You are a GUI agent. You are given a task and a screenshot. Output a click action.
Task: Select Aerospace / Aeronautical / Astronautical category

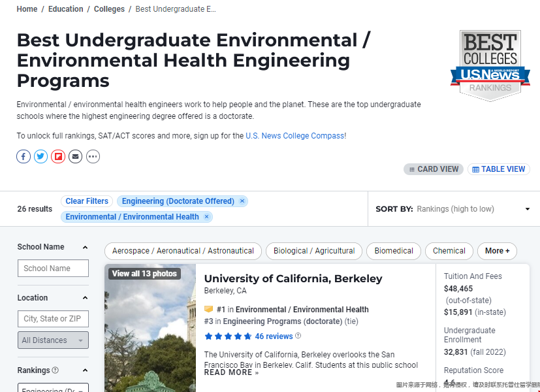point(183,251)
